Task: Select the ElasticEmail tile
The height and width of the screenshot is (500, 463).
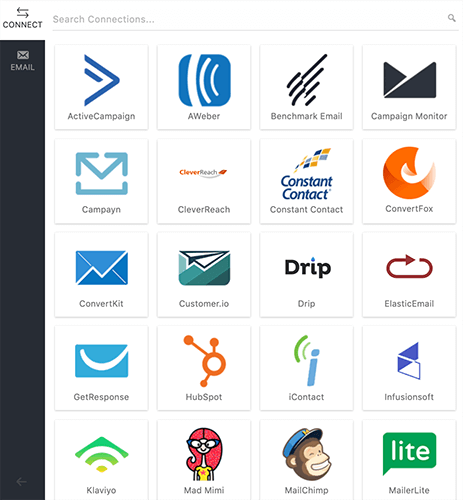Action: click(409, 275)
